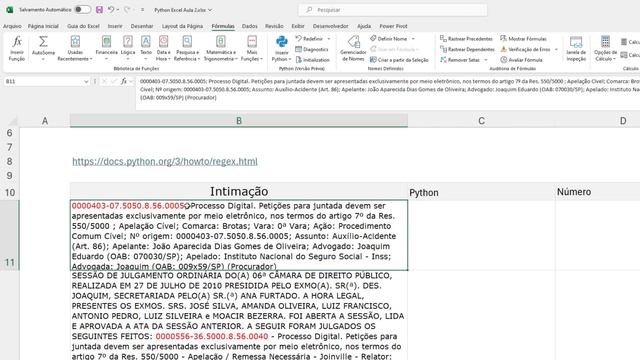Image resolution: width=640 pixels, height=360 pixels.
Task: Select column A header
Action: click(x=45, y=121)
